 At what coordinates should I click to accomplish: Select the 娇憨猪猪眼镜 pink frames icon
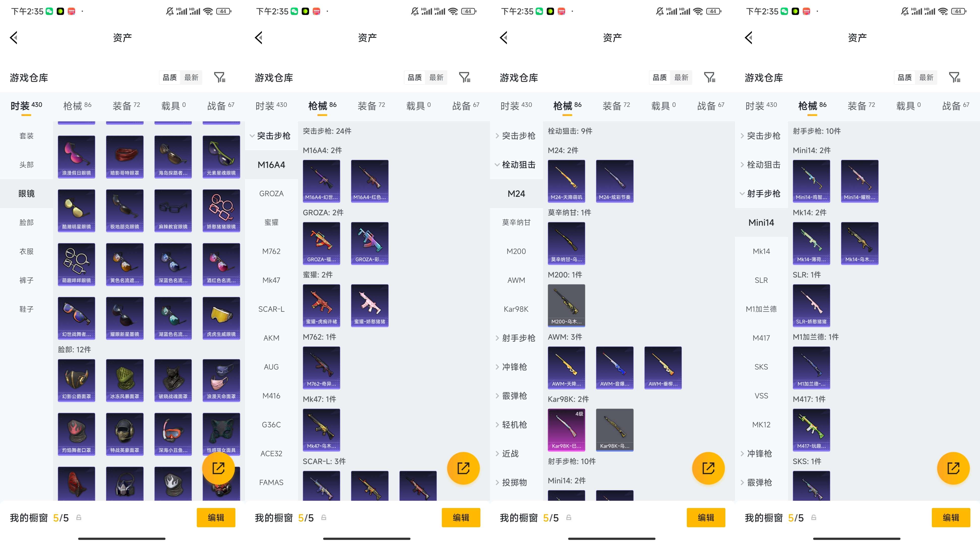221,211
